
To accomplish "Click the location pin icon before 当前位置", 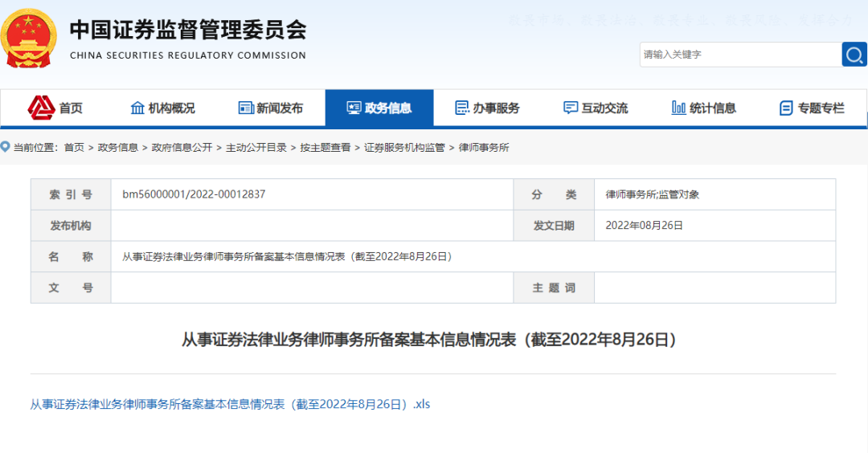I will click(x=6, y=147).
